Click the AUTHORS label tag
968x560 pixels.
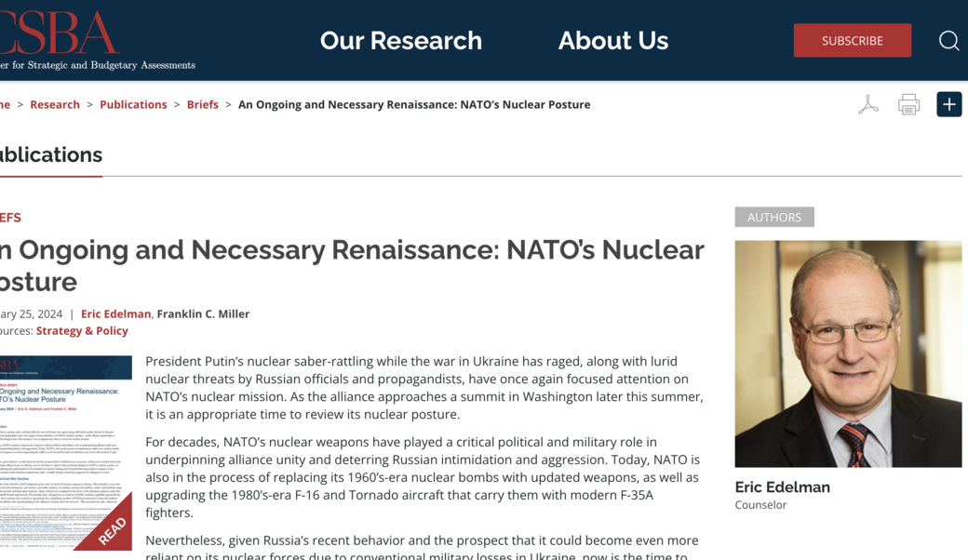coord(773,217)
